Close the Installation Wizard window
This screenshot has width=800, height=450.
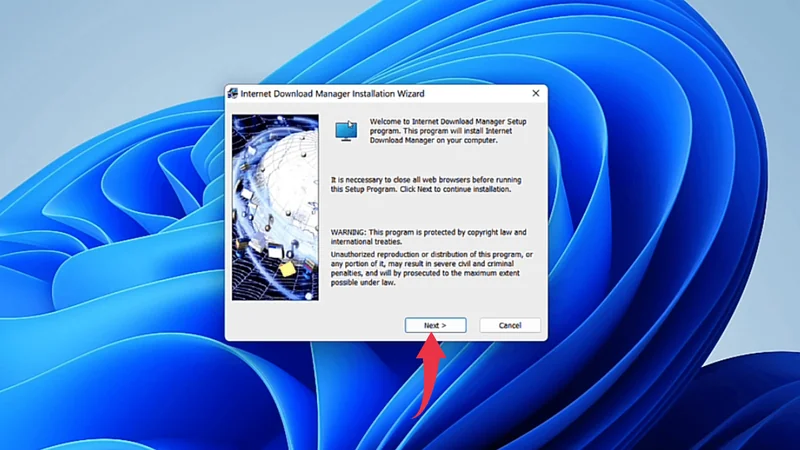(535, 94)
